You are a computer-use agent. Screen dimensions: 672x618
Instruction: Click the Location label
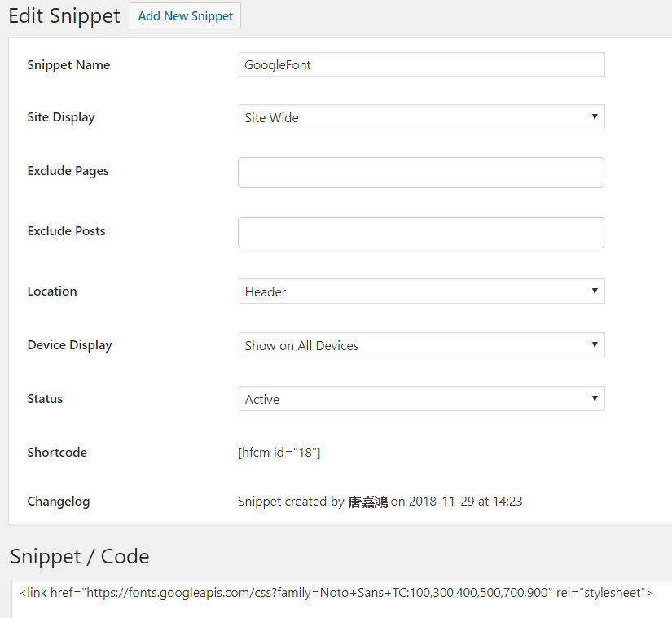(52, 291)
